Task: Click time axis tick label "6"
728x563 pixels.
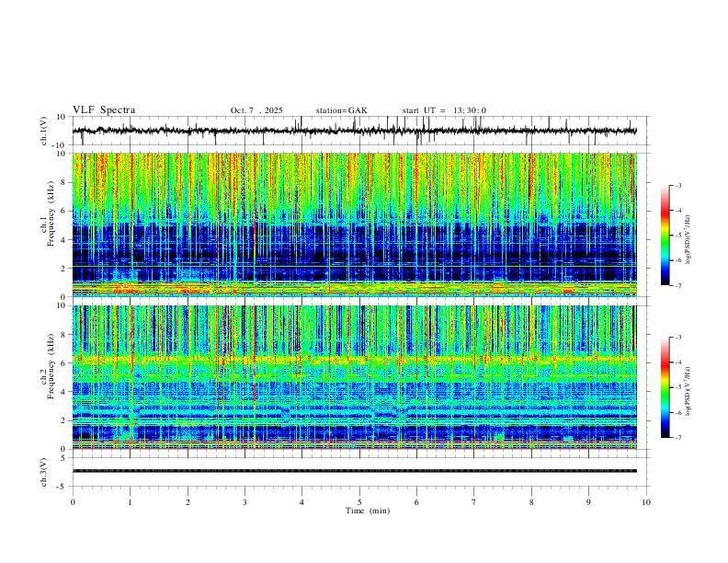Action: pyautogui.click(x=416, y=502)
